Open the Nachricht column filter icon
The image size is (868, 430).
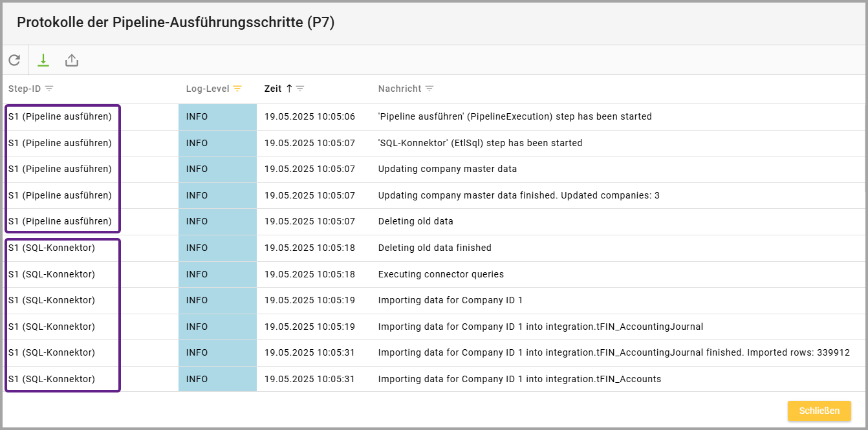(x=429, y=89)
